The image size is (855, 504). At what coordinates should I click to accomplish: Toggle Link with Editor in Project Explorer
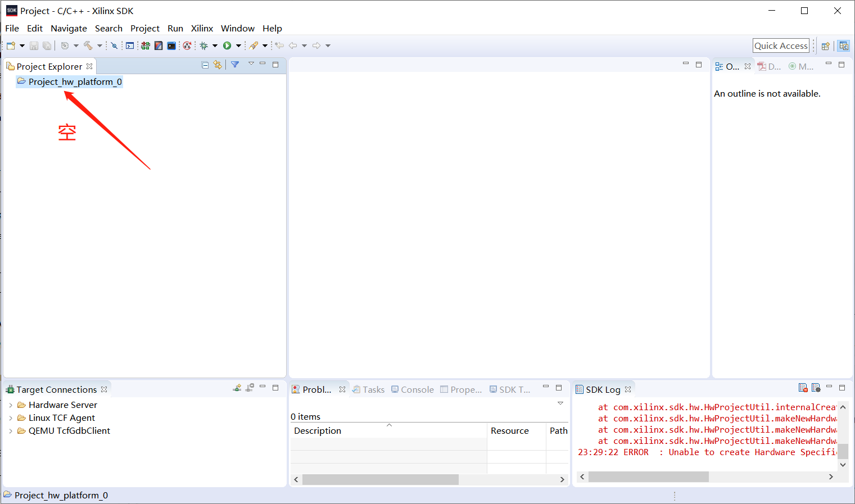point(218,65)
